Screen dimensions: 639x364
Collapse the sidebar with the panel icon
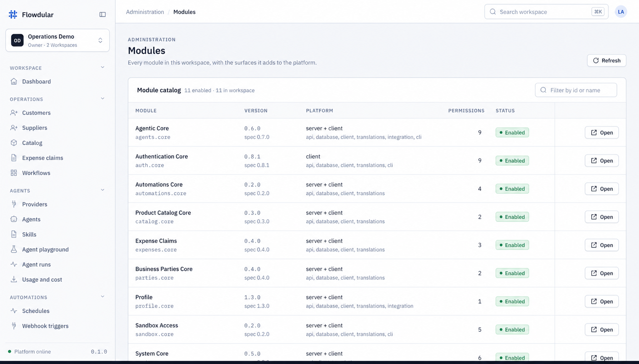(x=102, y=15)
